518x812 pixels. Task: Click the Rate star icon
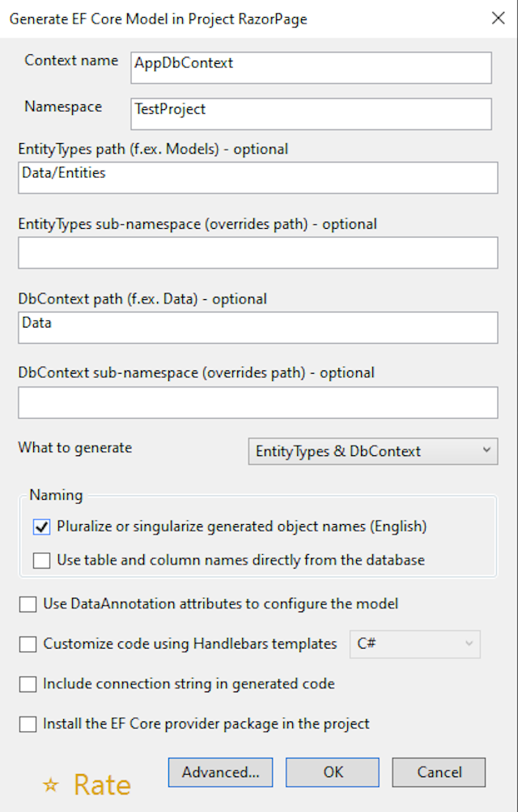(x=51, y=785)
